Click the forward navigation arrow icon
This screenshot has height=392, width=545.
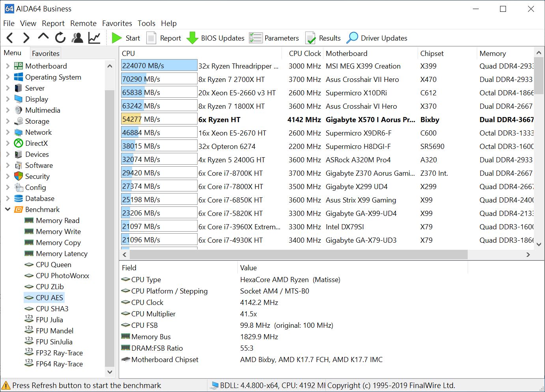(26, 37)
